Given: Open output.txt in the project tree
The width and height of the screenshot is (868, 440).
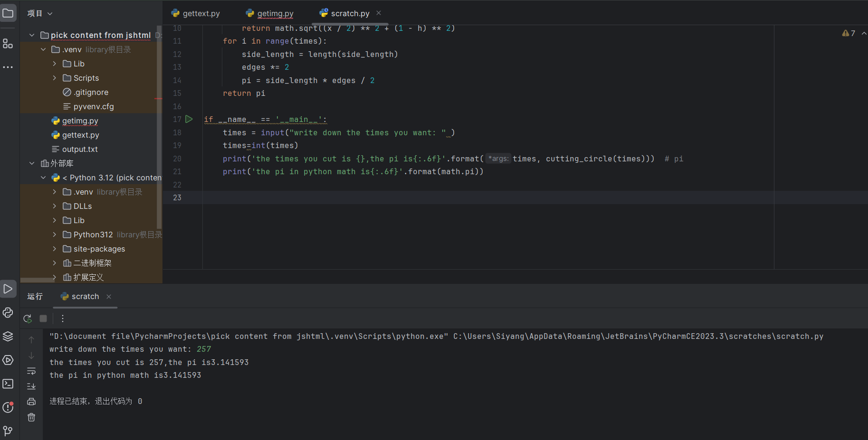Looking at the screenshot, I should (80, 149).
